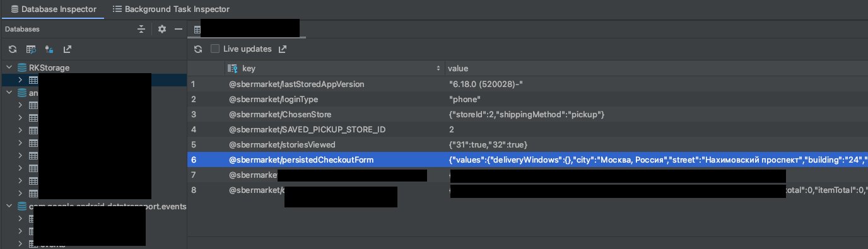
Task: Collapse com.google.android.datatransport.events database
Action: coord(9,207)
